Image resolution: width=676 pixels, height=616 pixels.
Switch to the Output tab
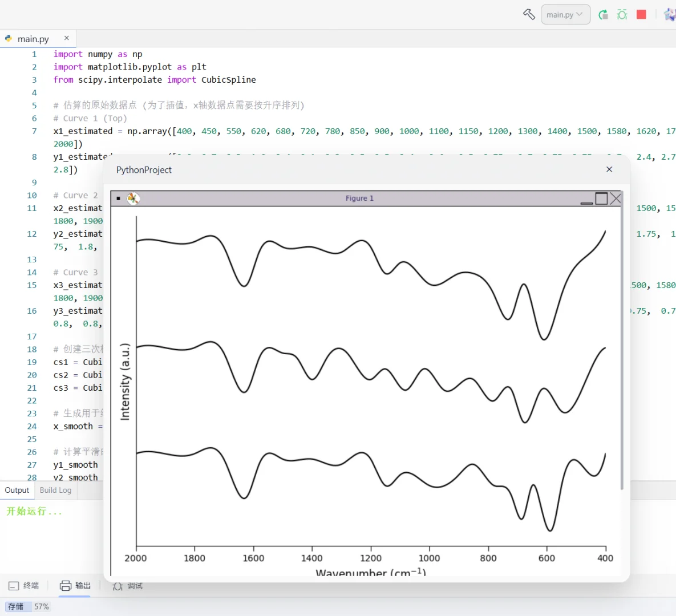[17, 490]
